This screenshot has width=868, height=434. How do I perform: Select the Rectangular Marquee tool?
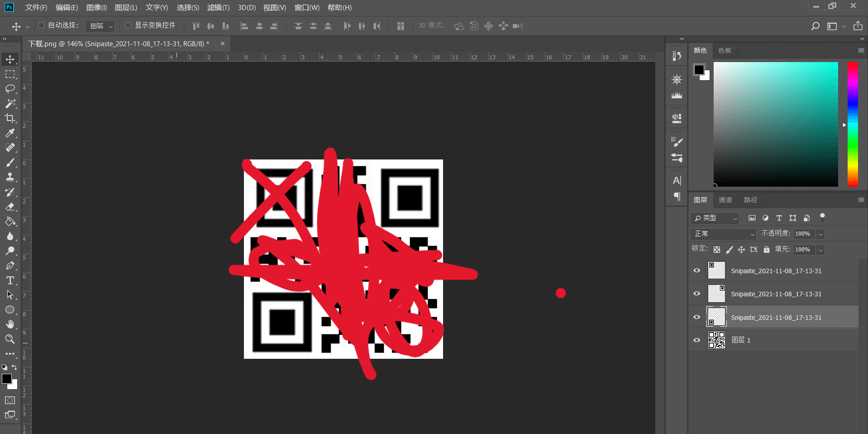point(10,74)
